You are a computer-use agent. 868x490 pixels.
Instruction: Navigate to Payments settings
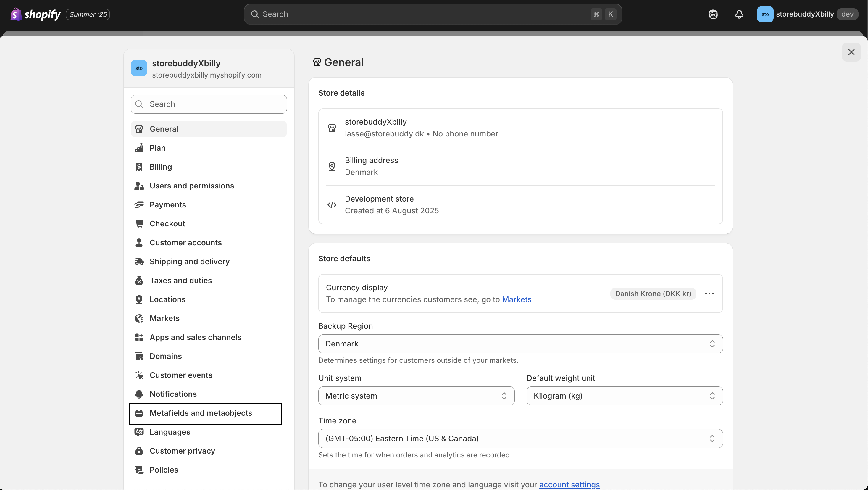(x=209, y=204)
